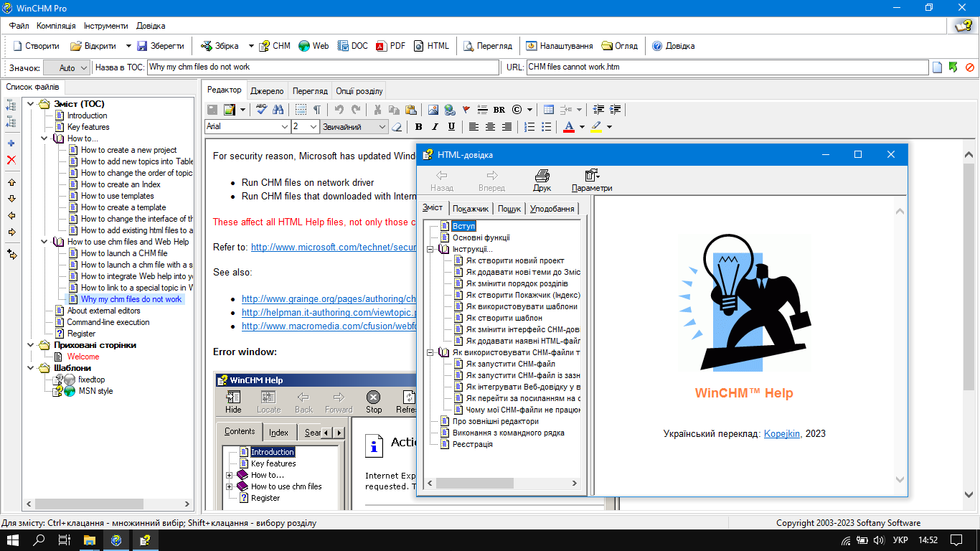Click the Print (Друк) icon in HTML help
Viewport: 980px width, 551px height.
542,181
